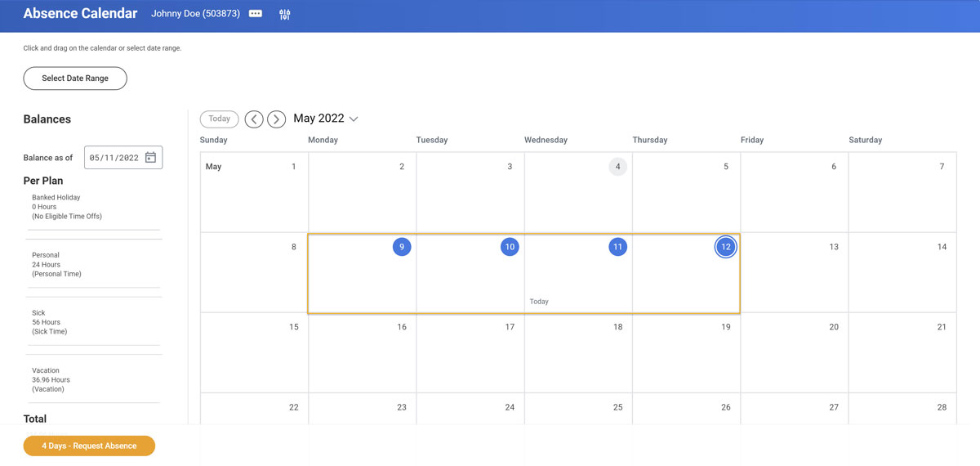Select Saturday May 28 cell
980x466 pixels.
click(902, 409)
